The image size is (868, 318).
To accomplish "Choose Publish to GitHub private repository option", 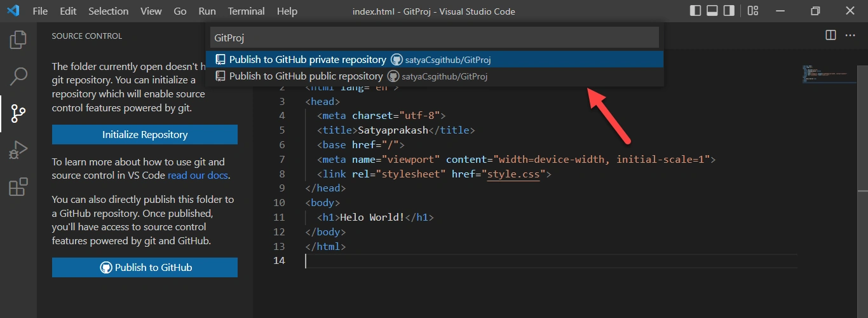I will (435, 59).
